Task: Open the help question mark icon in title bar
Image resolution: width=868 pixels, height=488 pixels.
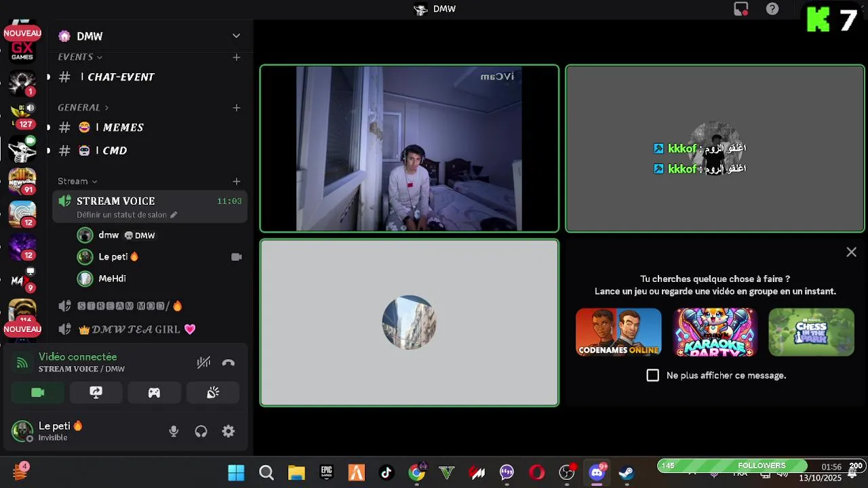Action: [772, 9]
